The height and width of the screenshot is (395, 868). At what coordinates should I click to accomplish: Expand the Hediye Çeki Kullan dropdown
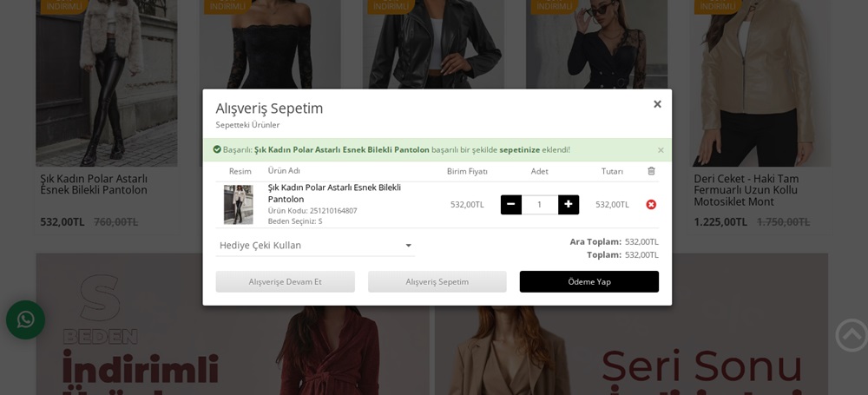(x=315, y=246)
